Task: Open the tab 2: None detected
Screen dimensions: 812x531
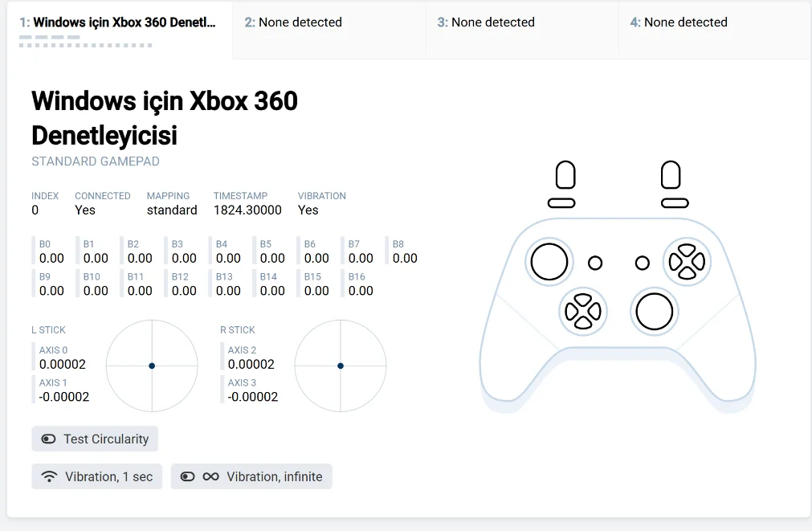Action: coord(328,30)
